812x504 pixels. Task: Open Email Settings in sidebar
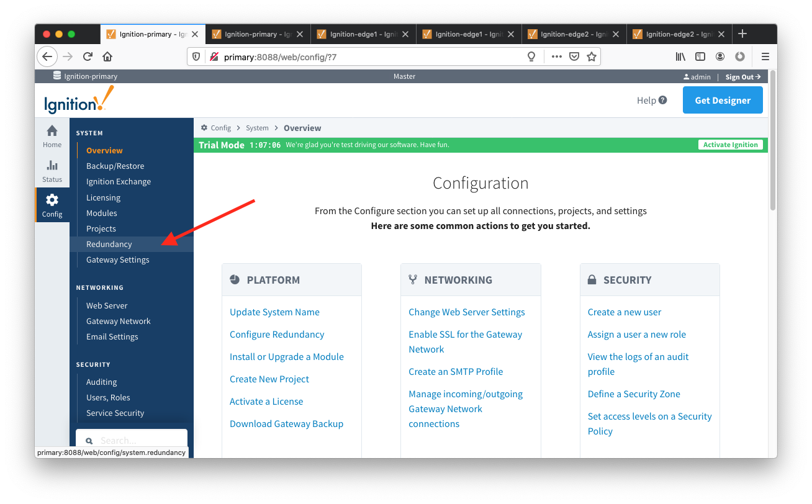[x=112, y=336]
